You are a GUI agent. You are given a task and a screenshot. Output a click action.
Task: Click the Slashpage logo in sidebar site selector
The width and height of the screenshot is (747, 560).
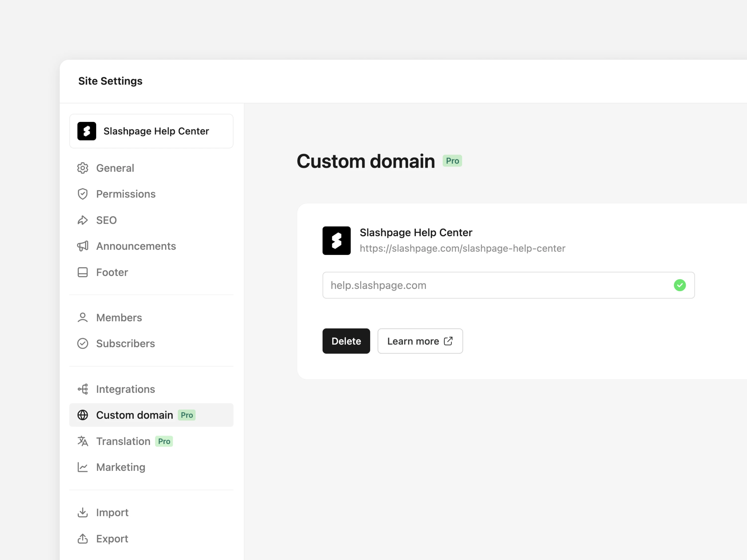tap(87, 131)
